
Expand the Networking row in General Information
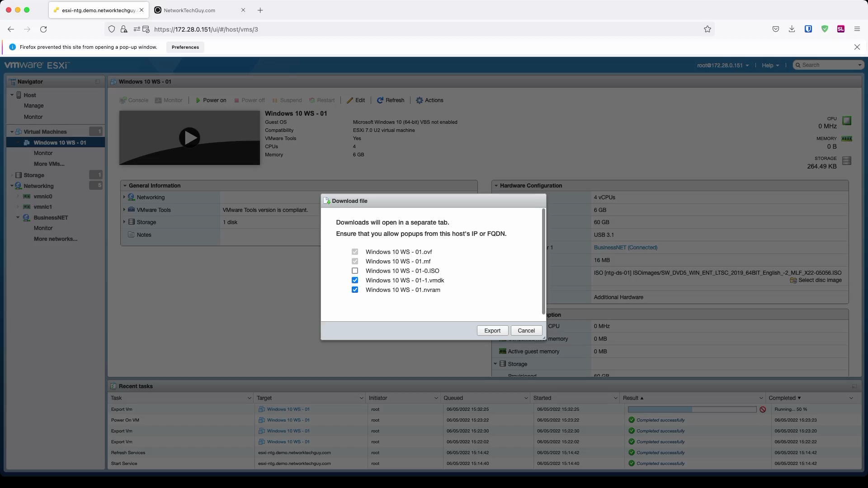[x=124, y=197]
